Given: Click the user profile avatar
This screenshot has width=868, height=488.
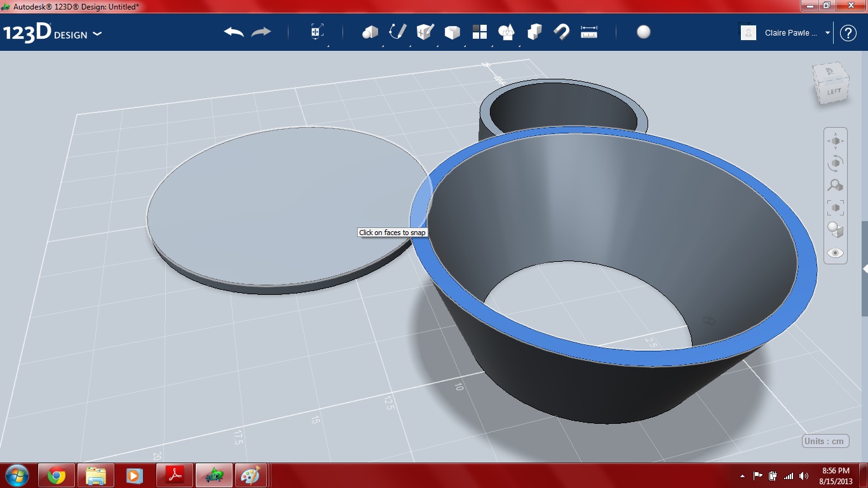Looking at the screenshot, I should tap(749, 32).
